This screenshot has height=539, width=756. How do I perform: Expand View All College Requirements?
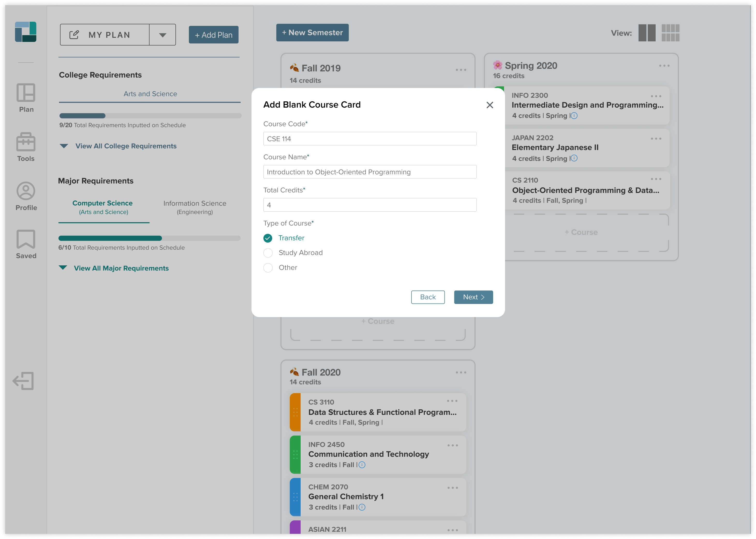click(x=125, y=146)
